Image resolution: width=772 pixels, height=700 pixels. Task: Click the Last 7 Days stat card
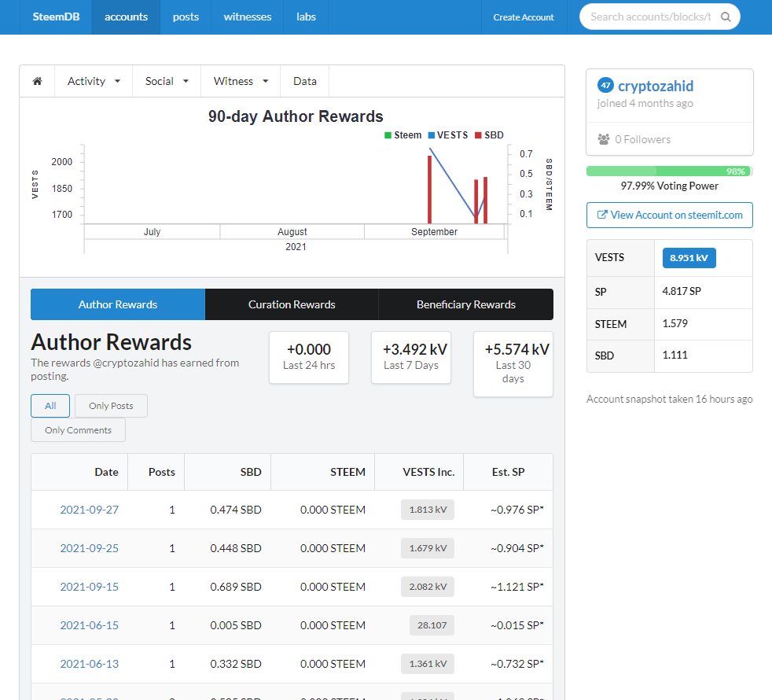[x=411, y=357]
